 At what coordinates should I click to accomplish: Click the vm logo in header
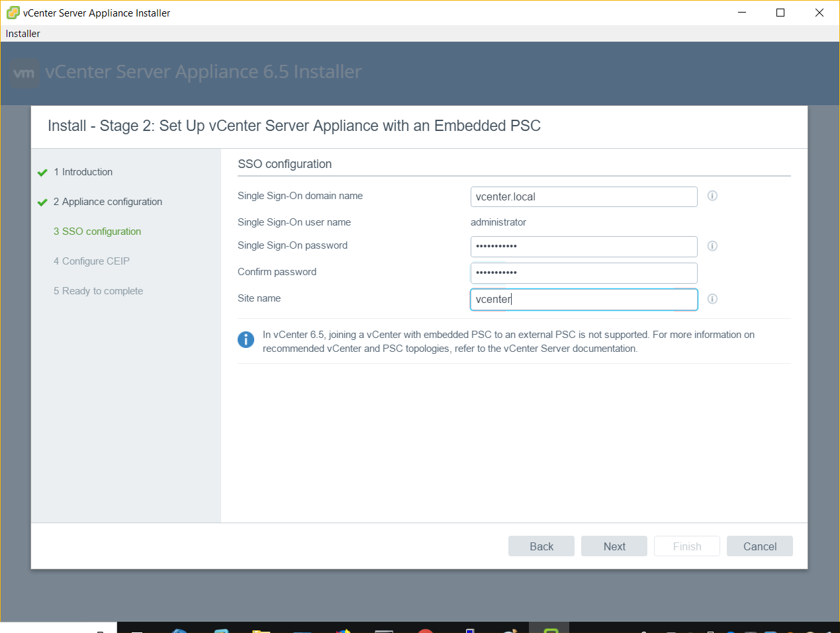24,73
